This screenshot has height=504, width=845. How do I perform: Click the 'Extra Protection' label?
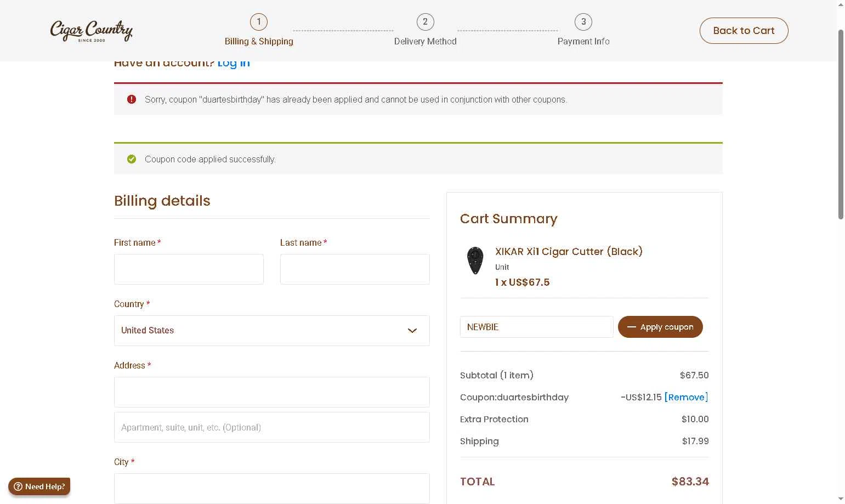coord(494,419)
